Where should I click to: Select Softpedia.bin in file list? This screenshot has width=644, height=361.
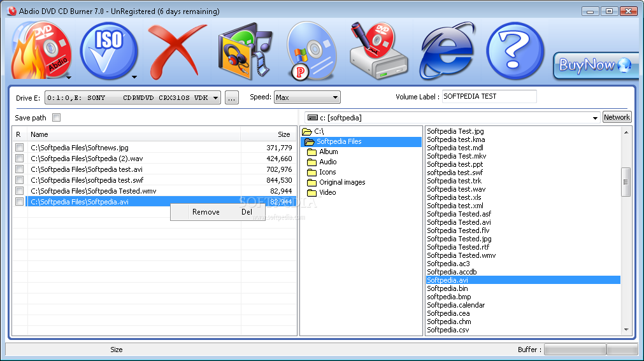pyautogui.click(x=447, y=288)
